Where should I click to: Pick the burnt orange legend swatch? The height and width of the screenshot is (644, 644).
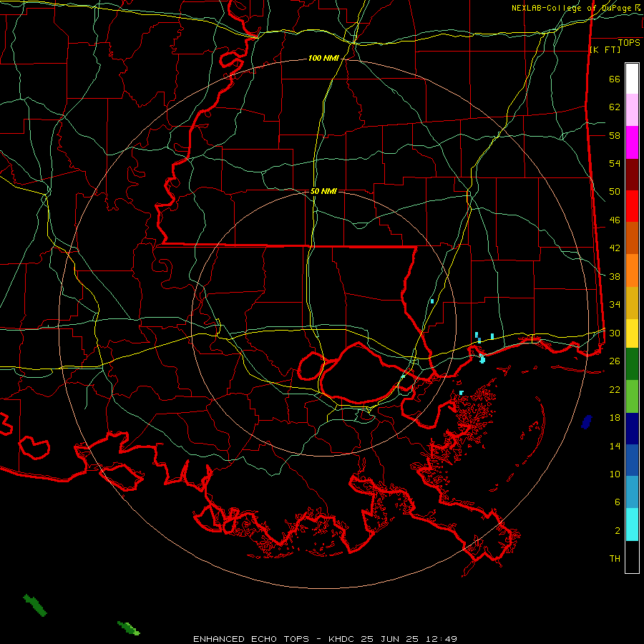click(x=632, y=238)
